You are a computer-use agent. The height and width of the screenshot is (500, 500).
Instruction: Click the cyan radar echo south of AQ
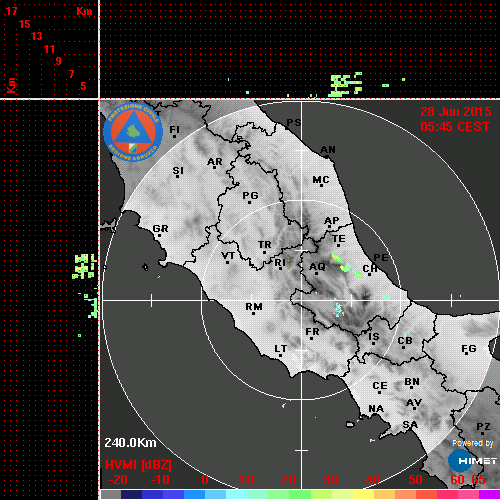tap(338, 308)
